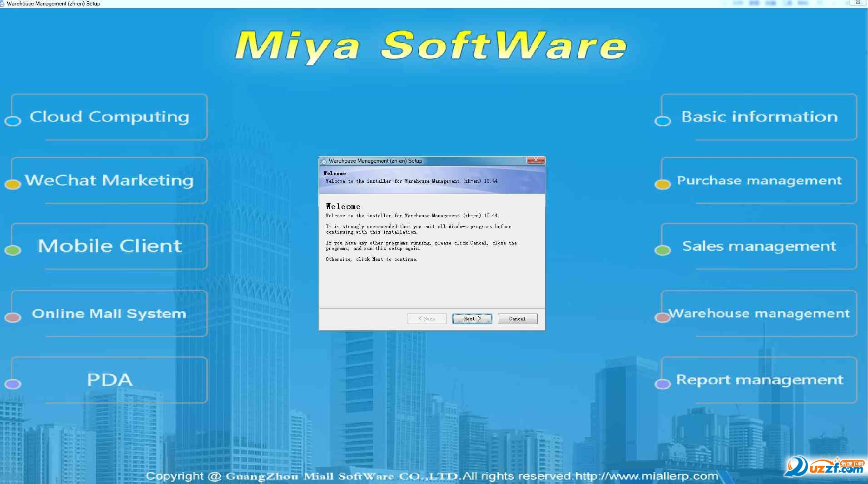The image size is (868, 484).
Task: Click the green dot beside Mobile Client
Action: [x=13, y=250]
